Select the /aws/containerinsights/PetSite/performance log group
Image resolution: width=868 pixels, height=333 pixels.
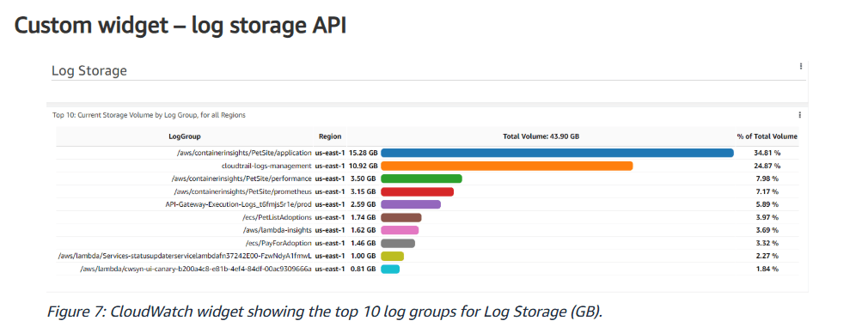click(x=242, y=179)
